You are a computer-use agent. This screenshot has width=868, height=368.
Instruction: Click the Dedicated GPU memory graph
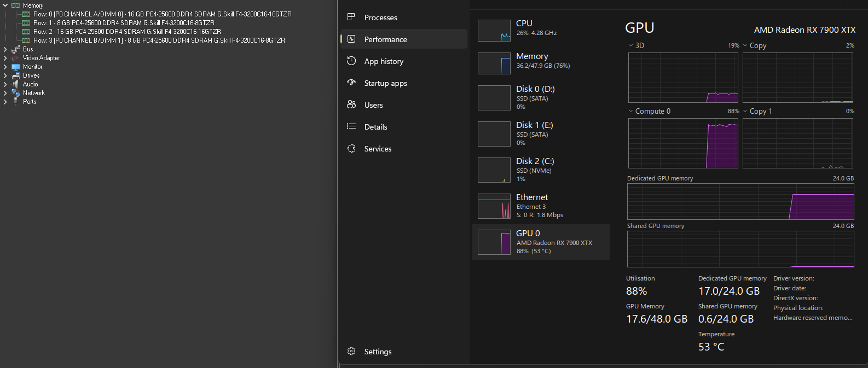(x=740, y=202)
